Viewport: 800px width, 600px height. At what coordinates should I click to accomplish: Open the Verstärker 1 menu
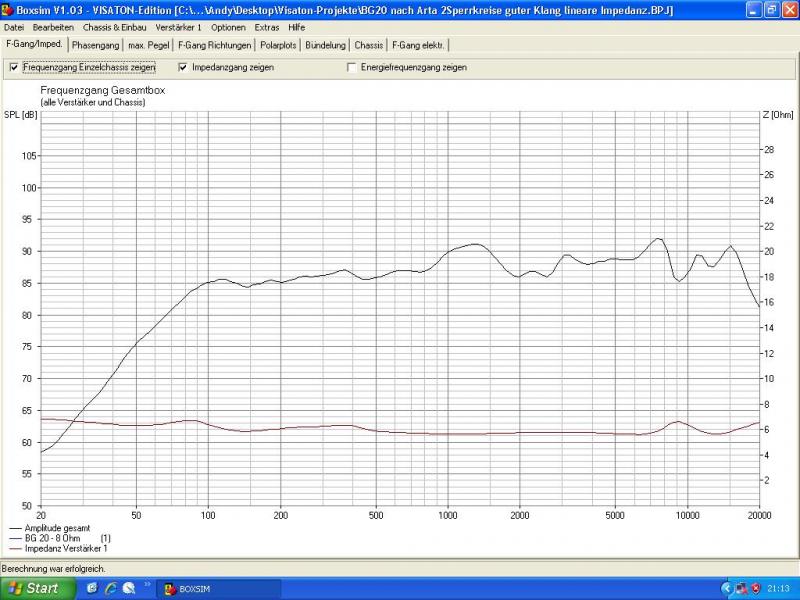178,27
